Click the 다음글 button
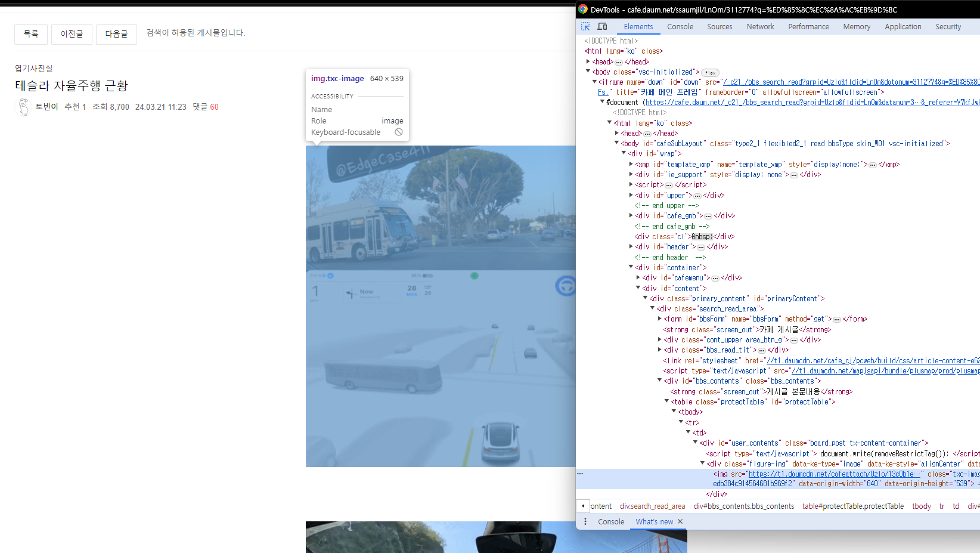This screenshot has width=980, height=553. tap(116, 34)
